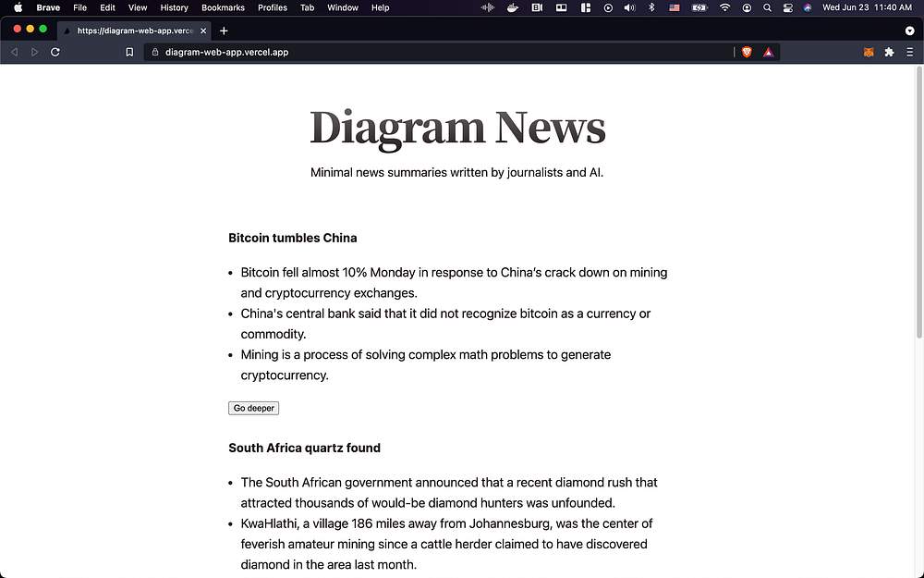
Task: Open the Docker whale menu bar icon
Action: click(513, 7)
